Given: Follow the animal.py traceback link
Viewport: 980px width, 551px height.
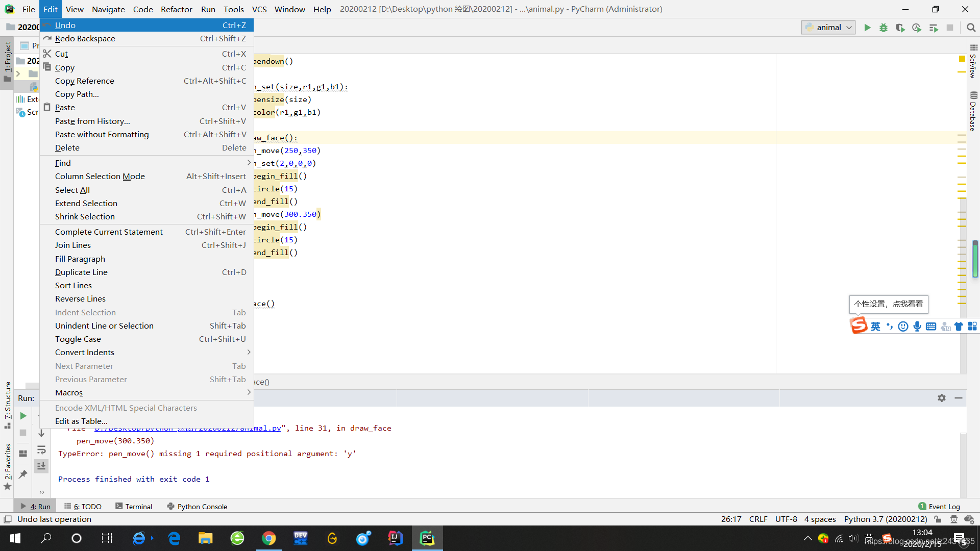Looking at the screenshot, I should tap(187, 428).
